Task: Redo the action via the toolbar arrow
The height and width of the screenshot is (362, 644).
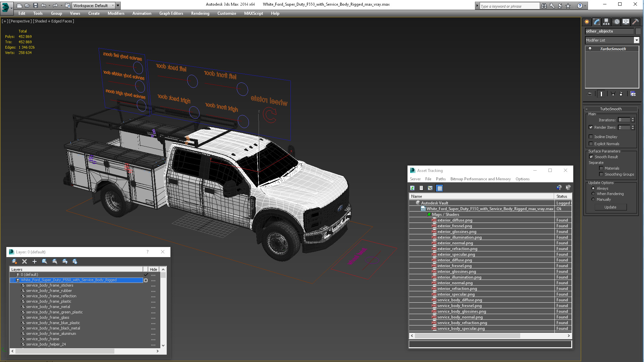Action: click(x=55, y=5)
